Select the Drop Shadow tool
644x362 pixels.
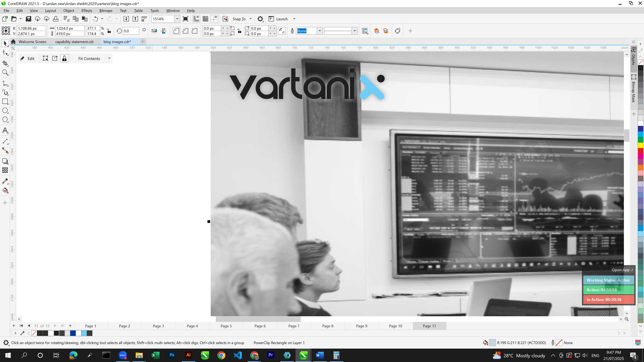pos(5,161)
